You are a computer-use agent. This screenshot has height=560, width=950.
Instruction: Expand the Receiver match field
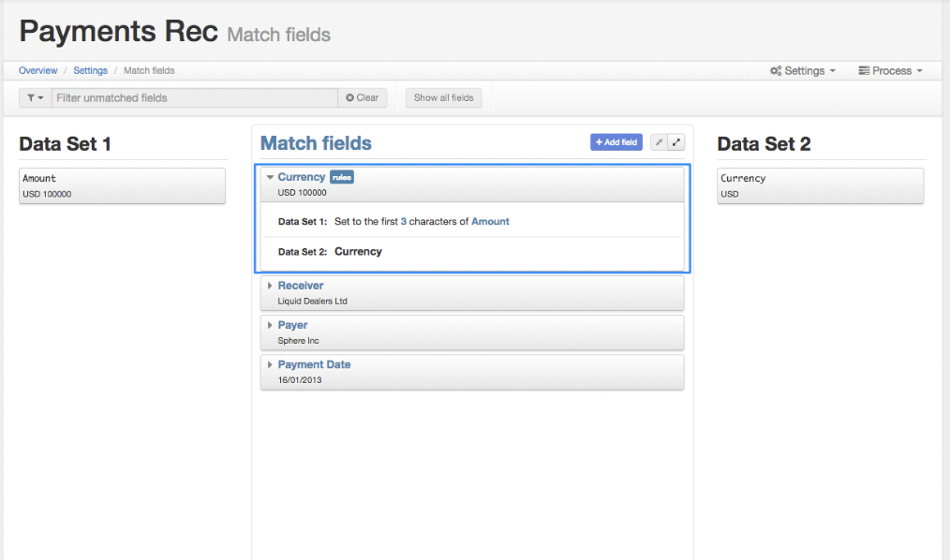click(270, 286)
